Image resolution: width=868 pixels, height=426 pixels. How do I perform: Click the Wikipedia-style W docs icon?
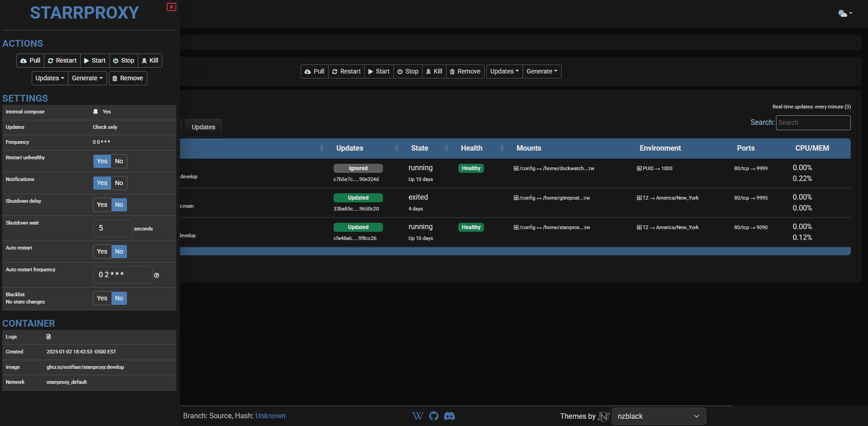coord(417,416)
